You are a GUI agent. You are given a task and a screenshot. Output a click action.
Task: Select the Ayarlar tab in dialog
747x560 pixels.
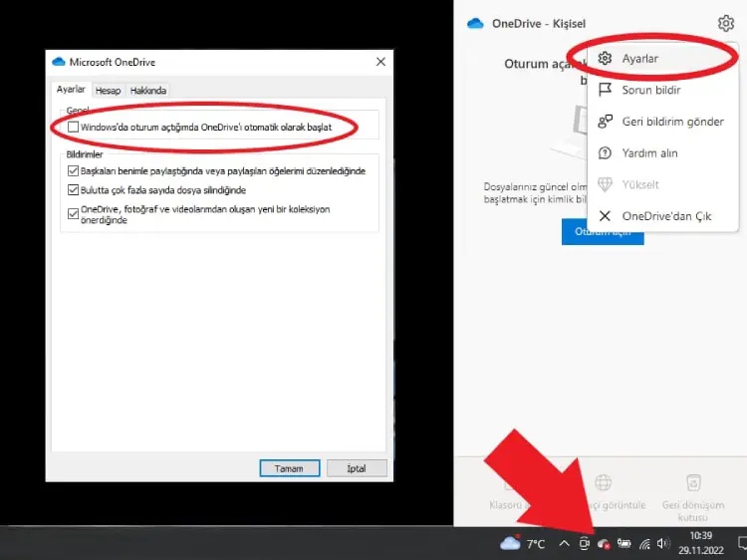pos(71,89)
